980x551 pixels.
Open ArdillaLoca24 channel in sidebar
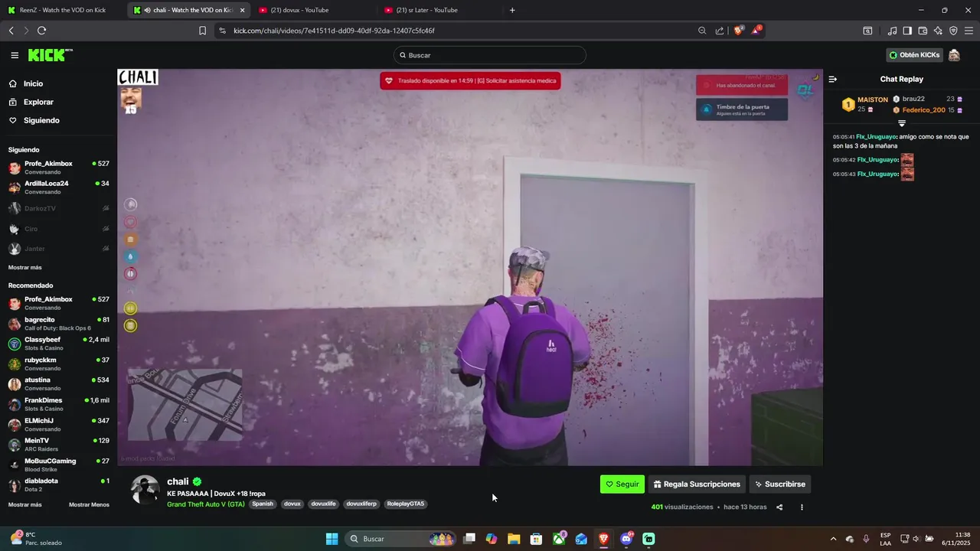[58, 187]
